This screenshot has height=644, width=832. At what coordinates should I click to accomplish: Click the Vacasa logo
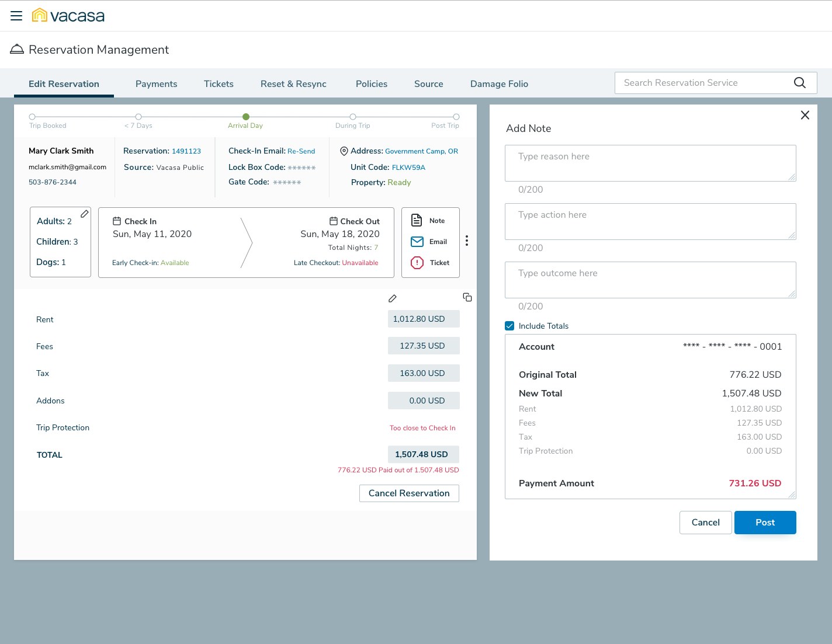click(x=68, y=16)
